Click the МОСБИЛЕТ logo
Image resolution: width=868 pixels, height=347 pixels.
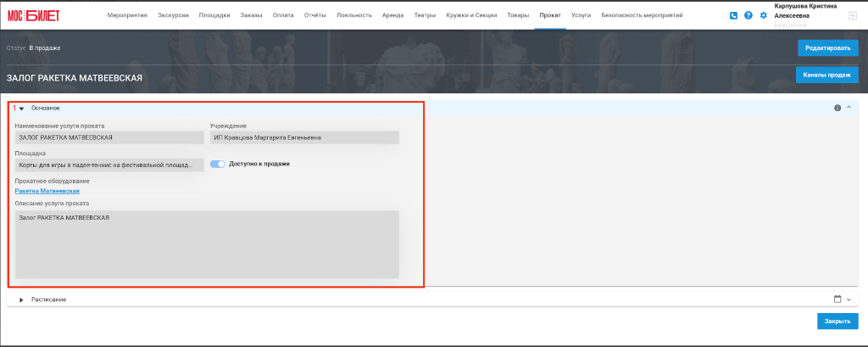33,15
